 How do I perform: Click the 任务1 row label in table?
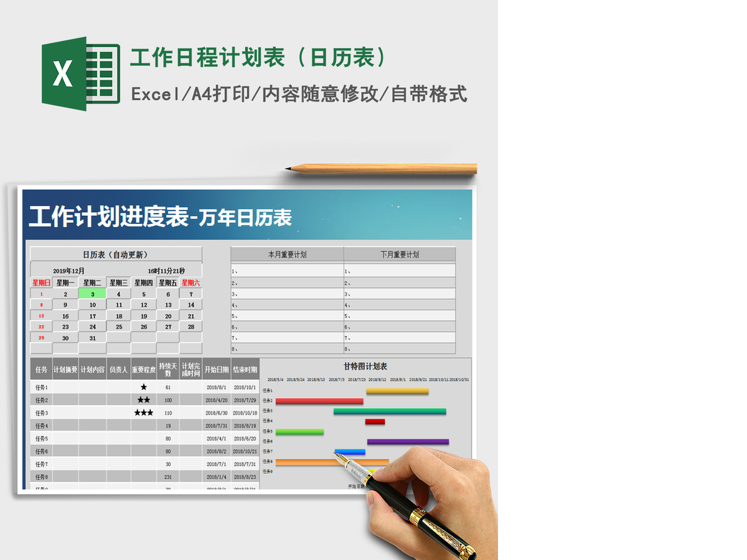click(41, 387)
